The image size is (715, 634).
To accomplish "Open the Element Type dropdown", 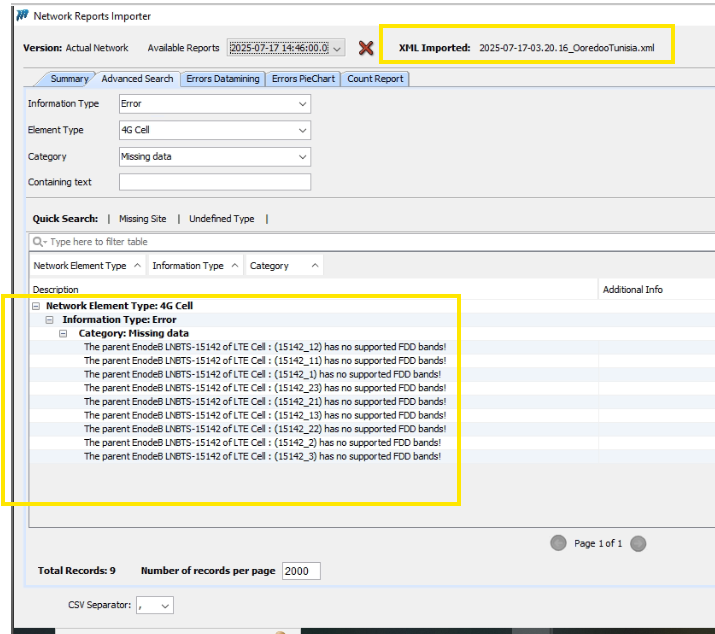I will [302, 130].
